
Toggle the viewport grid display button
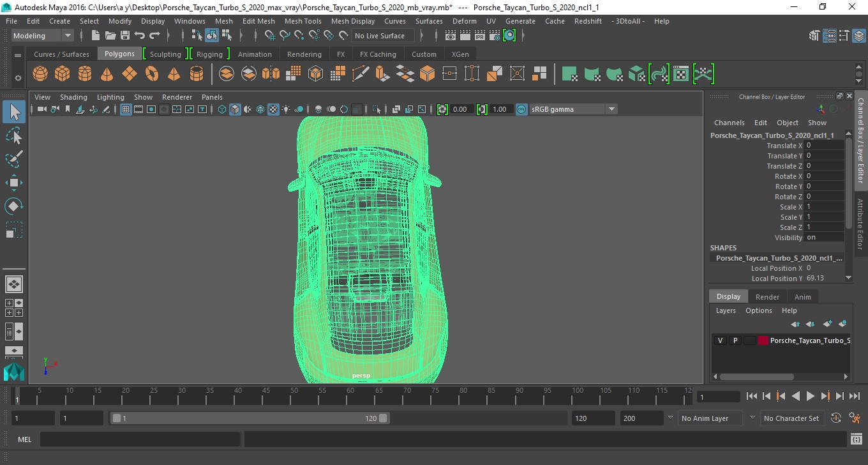coord(126,109)
